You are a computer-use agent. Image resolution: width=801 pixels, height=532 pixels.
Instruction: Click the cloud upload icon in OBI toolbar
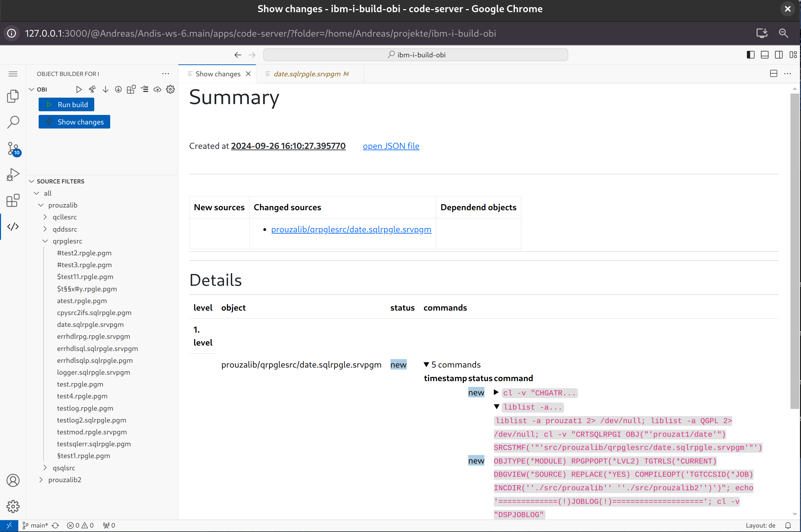157,89
